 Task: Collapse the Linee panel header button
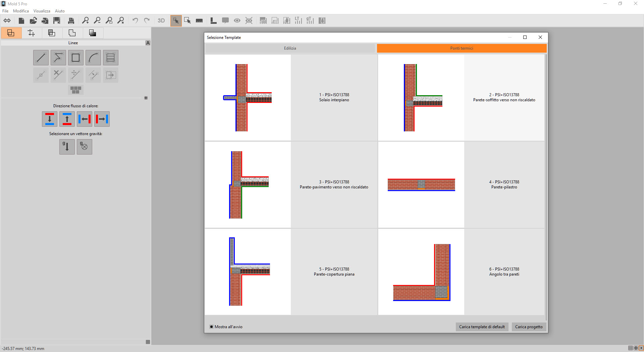coord(148,43)
